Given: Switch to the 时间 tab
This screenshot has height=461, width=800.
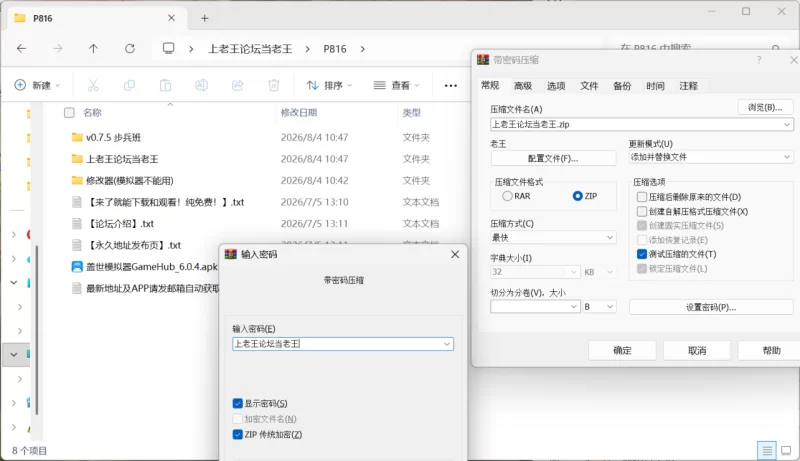Looking at the screenshot, I should [x=655, y=86].
